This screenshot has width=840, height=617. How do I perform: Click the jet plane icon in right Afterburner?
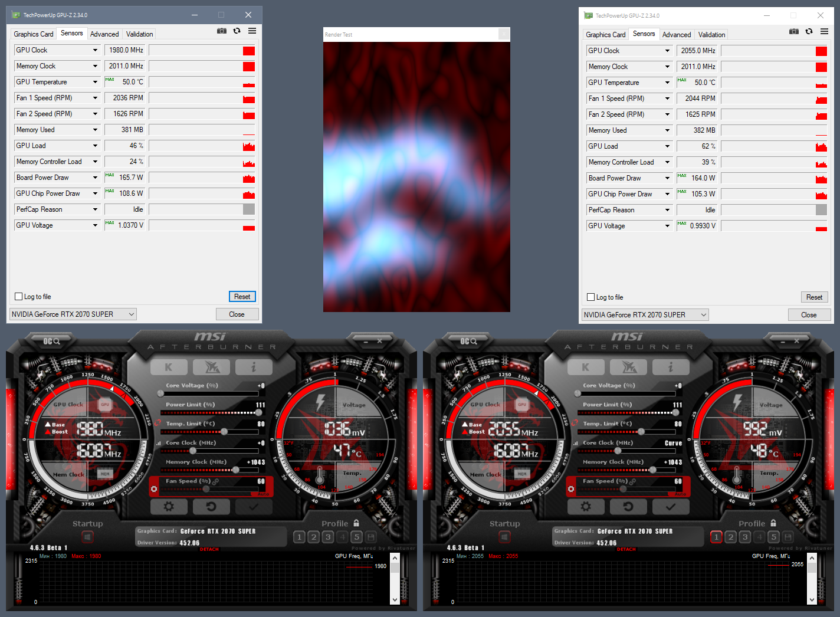628,367
